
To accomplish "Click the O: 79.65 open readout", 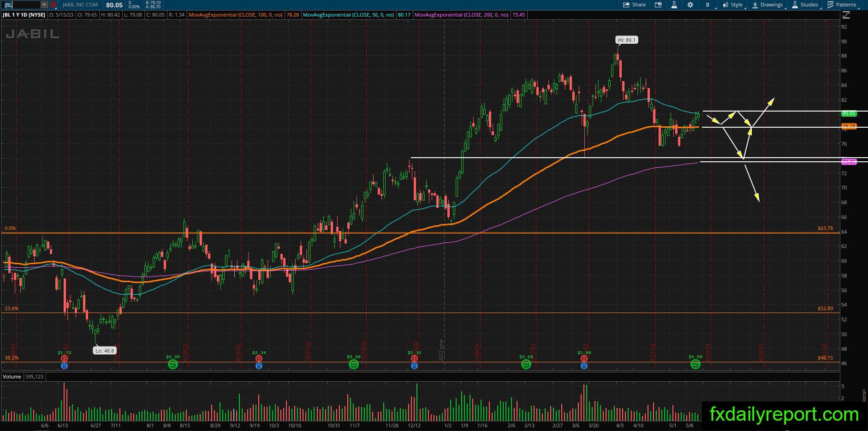I will click(87, 15).
